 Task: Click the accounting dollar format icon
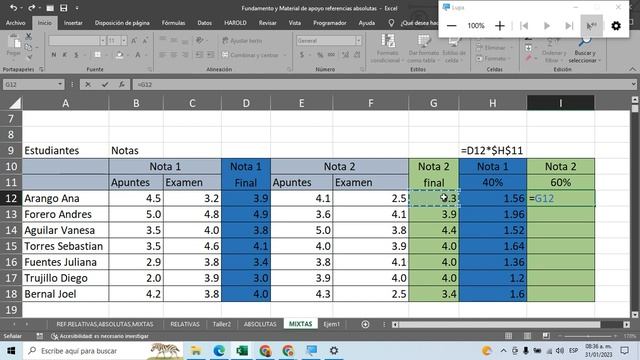(x=302, y=55)
